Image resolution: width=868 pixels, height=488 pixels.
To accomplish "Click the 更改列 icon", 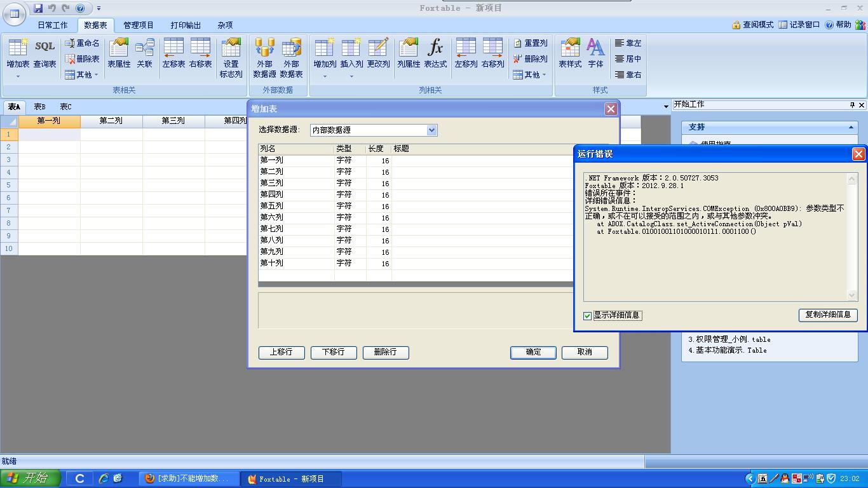I will pos(378,53).
